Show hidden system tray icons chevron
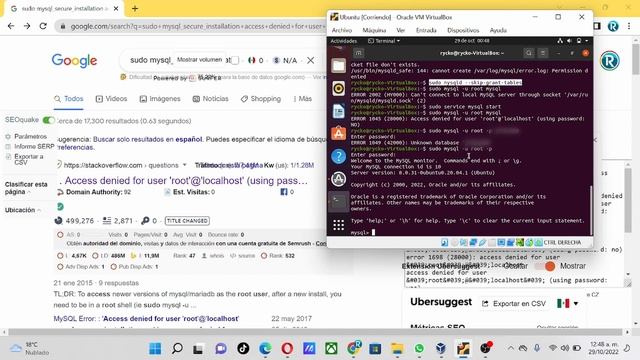The width and height of the screenshot is (640, 360). [511, 348]
